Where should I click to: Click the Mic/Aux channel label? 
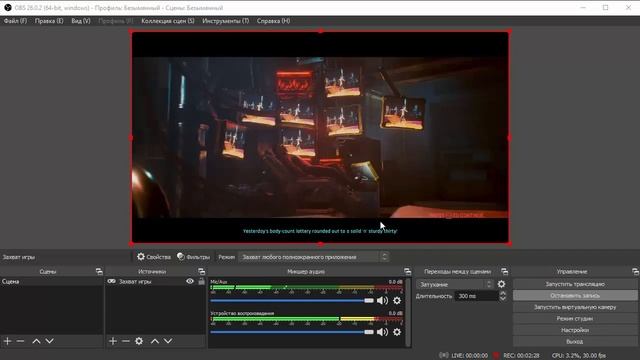219,282
